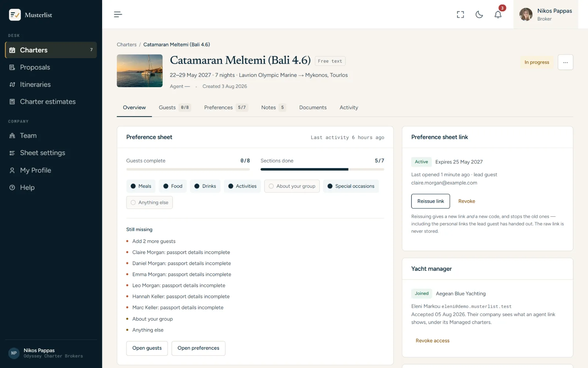This screenshot has width=588, height=368.
Task: Collapse the sidebar with the menu icon
Action: (118, 14)
